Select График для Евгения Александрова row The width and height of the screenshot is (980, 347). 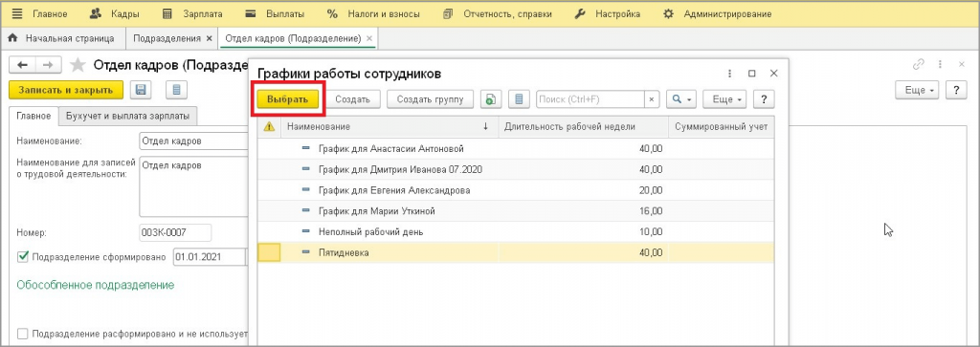pyautogui.click(x=516, y=190)
